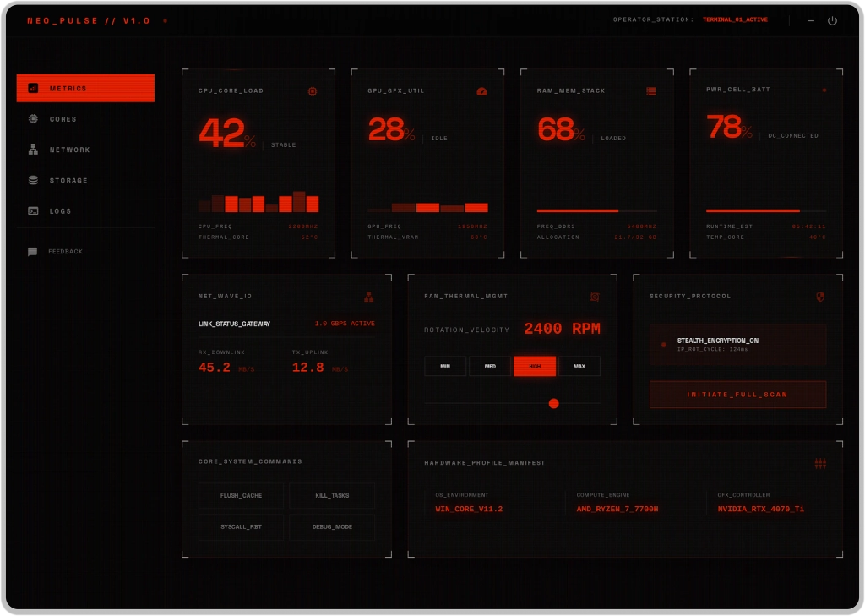Switch to the Logs section

[x=85, y=211]
